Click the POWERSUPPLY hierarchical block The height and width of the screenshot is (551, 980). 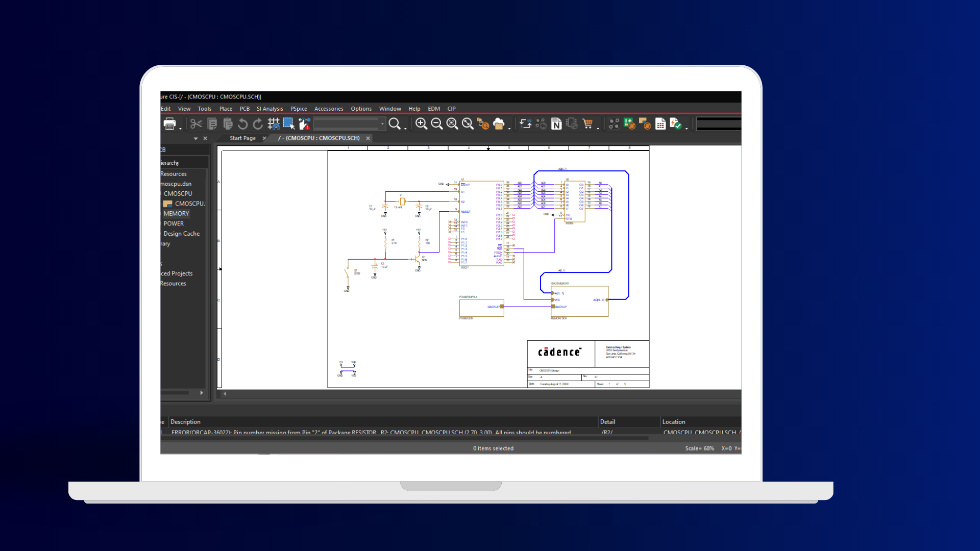coord(481,308)
